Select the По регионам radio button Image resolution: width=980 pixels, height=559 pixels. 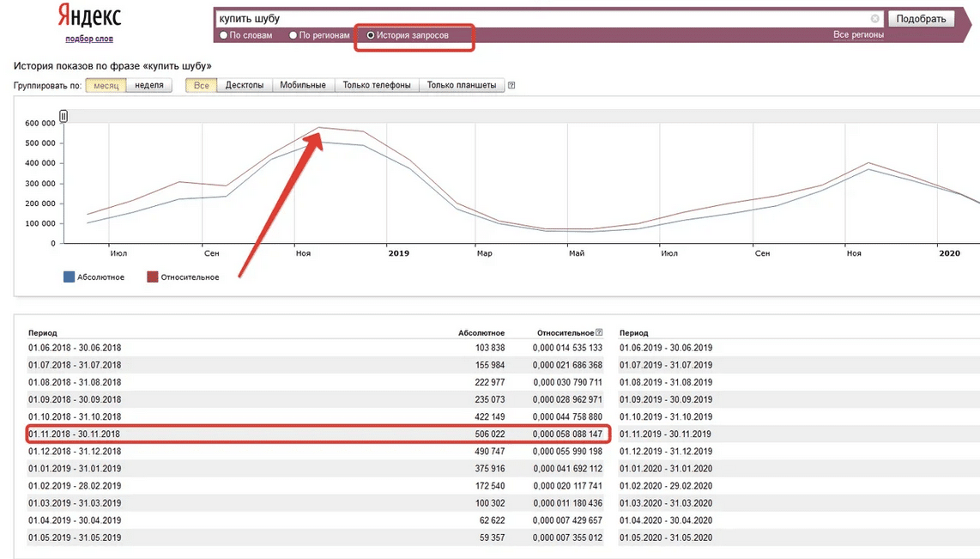pyautogui.click(x=293, y=35)
